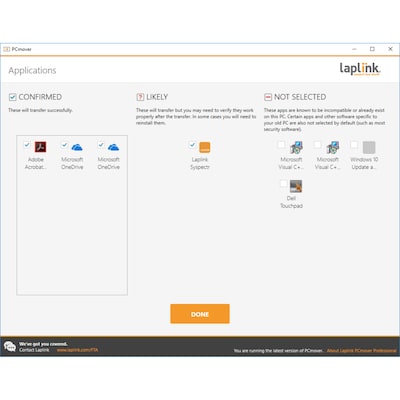Image resolution: width=400 pixels, height=400 pixels.
Task: Open About Laplink PCmover Professional link
Action: click(x=362, y=351)
